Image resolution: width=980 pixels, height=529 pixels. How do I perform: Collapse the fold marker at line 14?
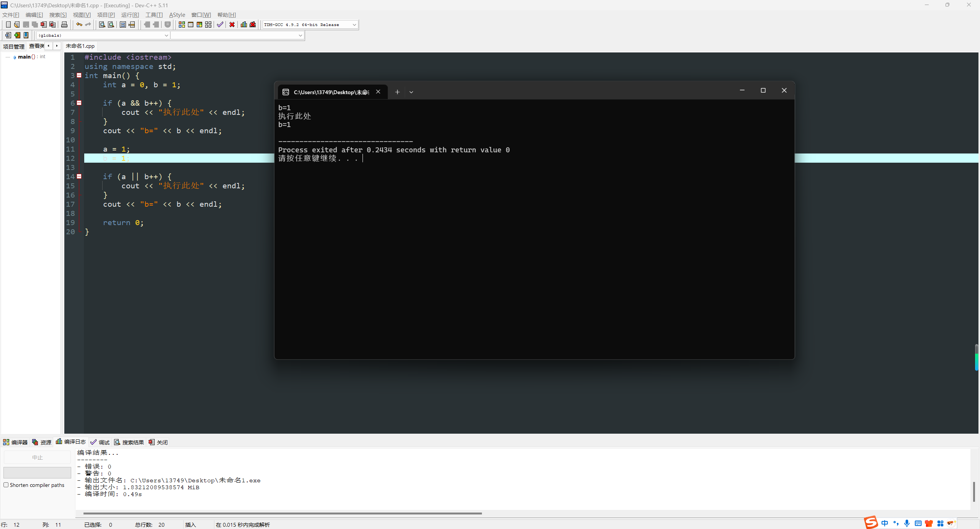pos(79,176)
